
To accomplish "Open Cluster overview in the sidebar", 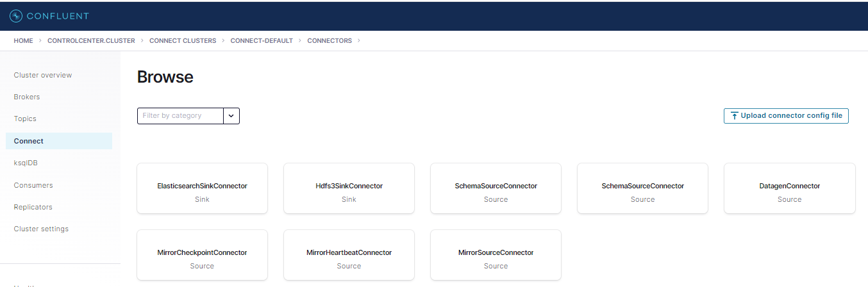I will [43, 75].
